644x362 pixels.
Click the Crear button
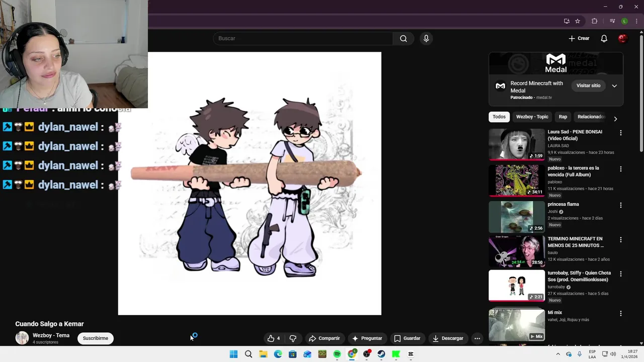coord(579,38)
